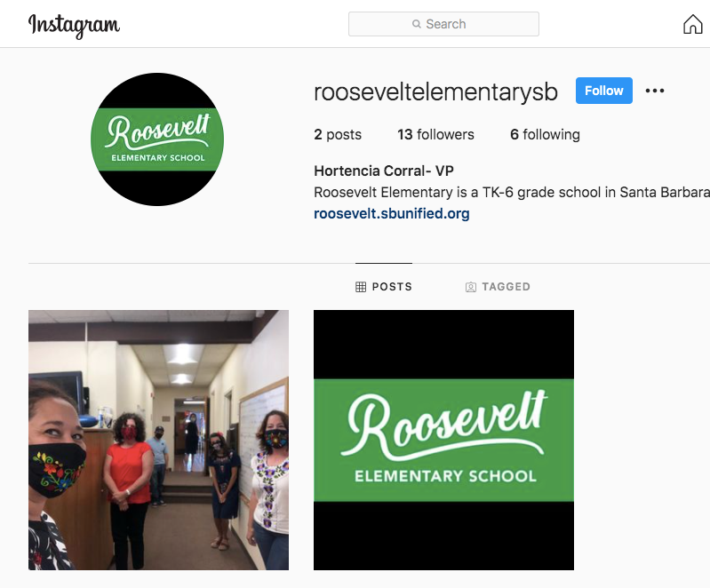This screenshot has width=710, height=588.
Task: Follow rooseveltelementarysb
Action: click(603, 91)
